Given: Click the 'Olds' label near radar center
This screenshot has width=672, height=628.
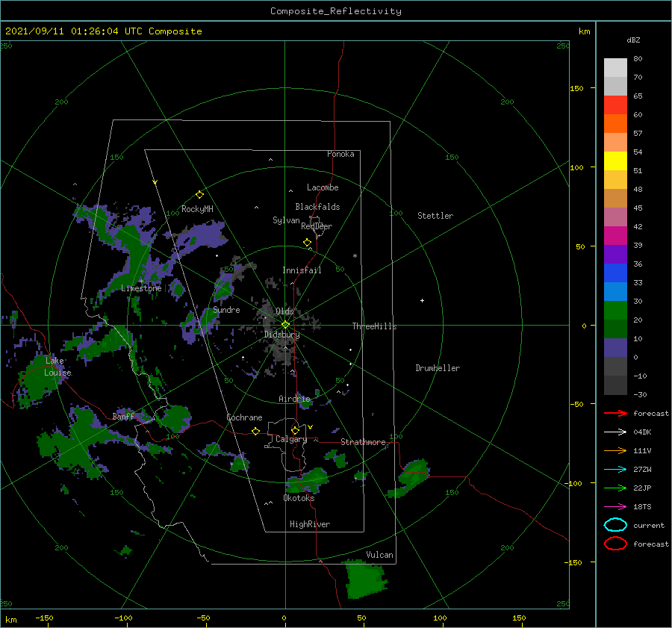Looking at the screenshot, I should 284,311.
